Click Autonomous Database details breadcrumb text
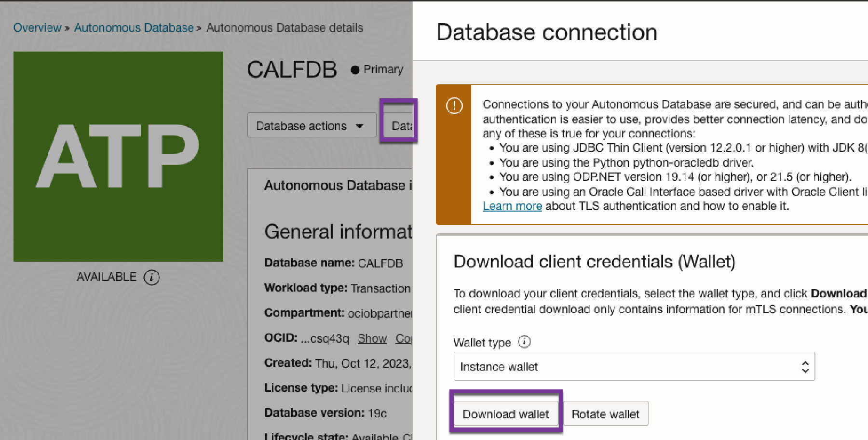 (x=285, y=27)
